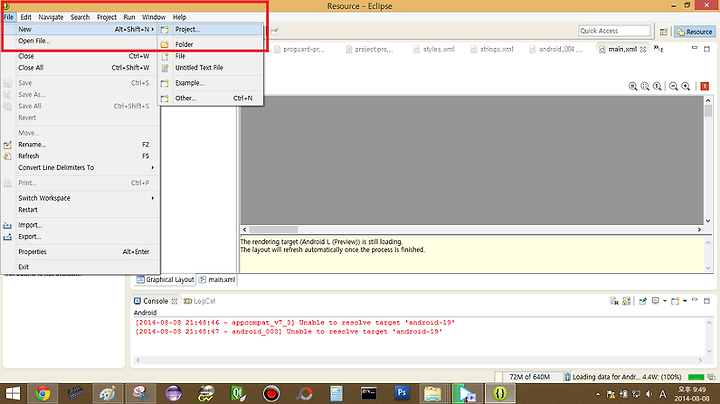Switch to the styles.xml tab
Image resolution: width=720 pixels, height=404 pixels.
click(434, 49)
